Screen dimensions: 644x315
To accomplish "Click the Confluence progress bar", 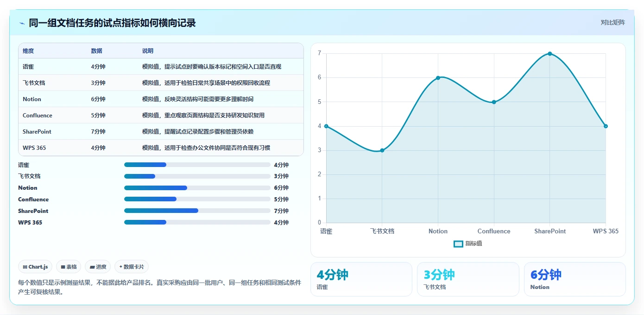I will (x=197, y=199).
